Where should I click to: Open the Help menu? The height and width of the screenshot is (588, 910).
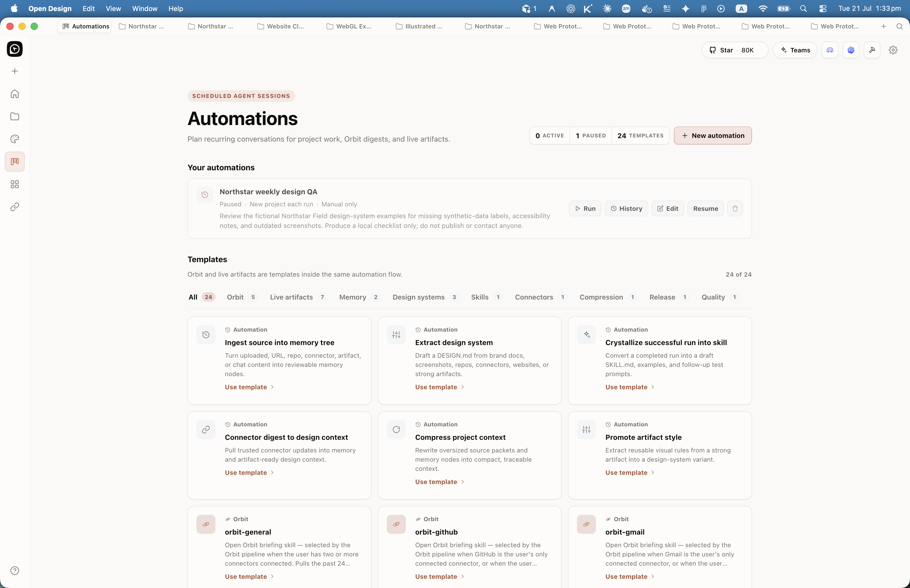click(176, 8)
